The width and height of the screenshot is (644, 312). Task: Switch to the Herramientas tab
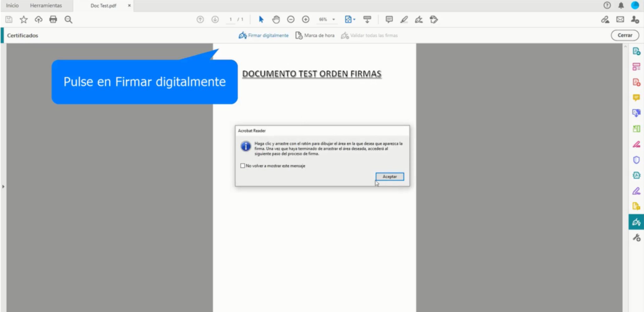coord(46,5)
